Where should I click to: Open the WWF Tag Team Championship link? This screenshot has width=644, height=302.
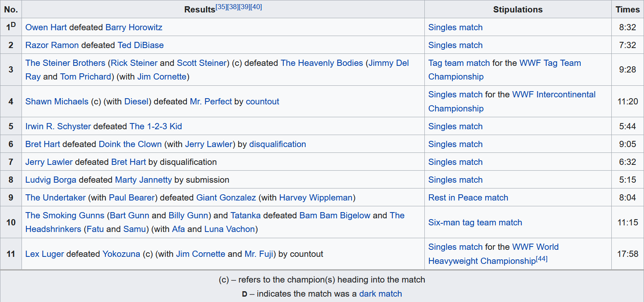[550, 63]
